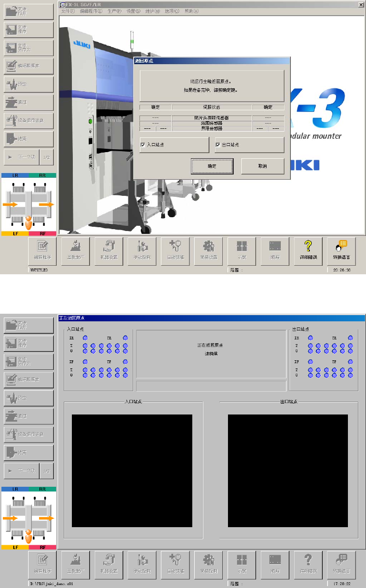Viewport: 366px width, 588px height.
Task: Toggle the entrance station (入口站点) checkbox in return-to-origin dialog
Action: click(x=143, y=145)
